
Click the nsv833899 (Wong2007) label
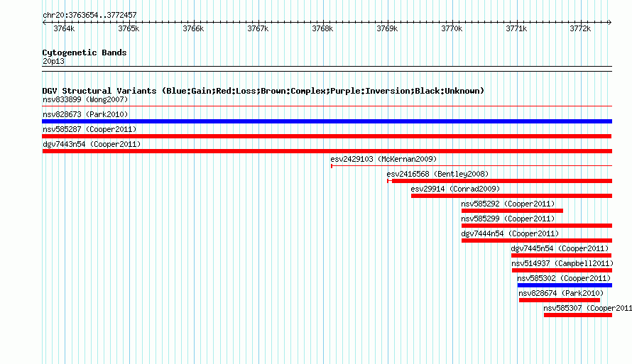85,99
